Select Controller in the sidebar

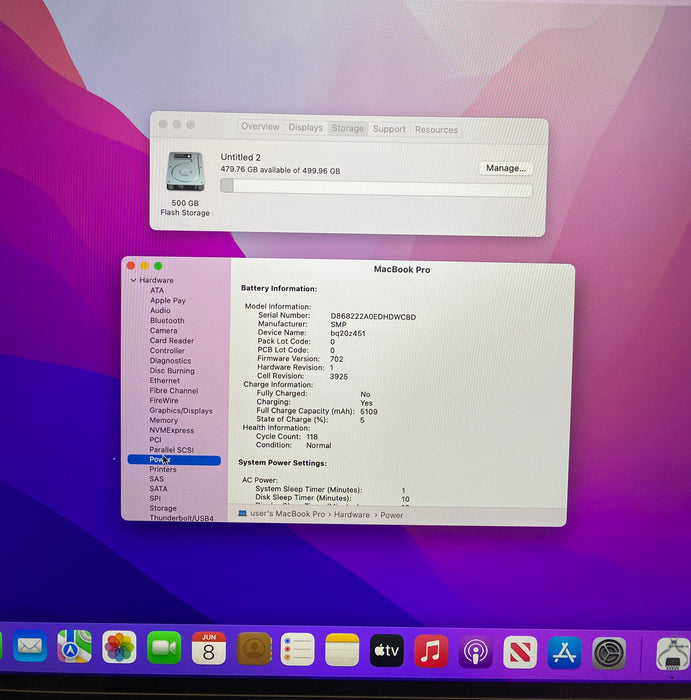click(x=167, y=350)
